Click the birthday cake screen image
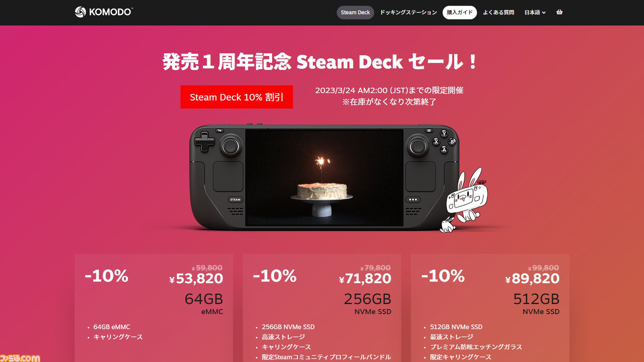The image size is (644, 362). pos(325,177)
